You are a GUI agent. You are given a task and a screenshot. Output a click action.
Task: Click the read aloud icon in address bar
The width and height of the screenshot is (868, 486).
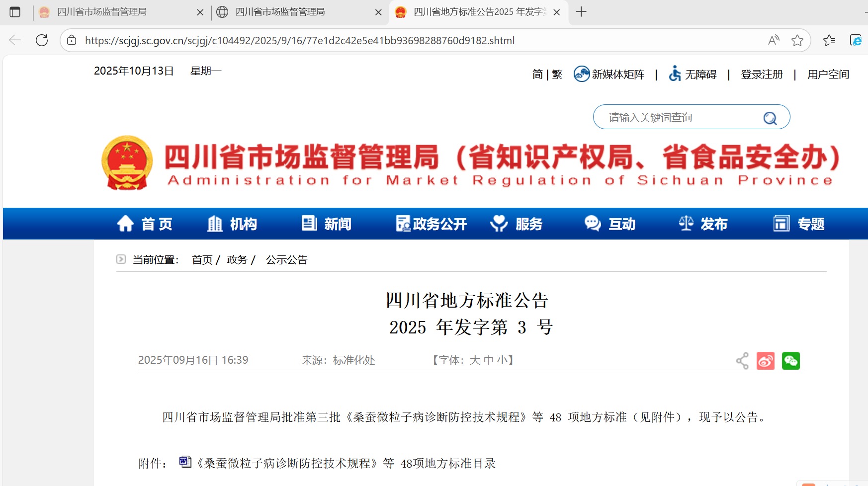click(774, 40)
